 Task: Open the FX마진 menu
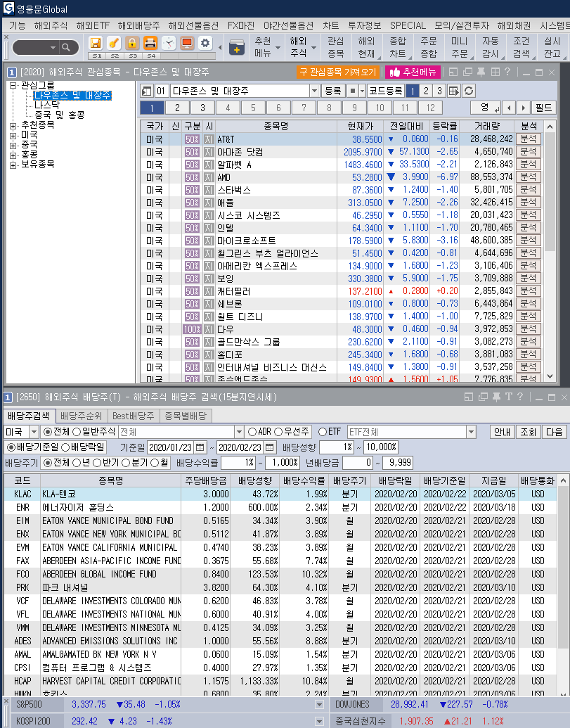[x=240, y=25]
